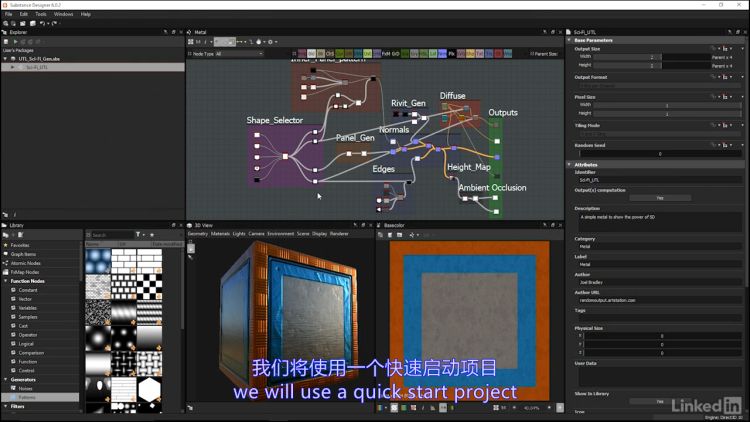Select the checkerboard pattern thumbnail
This screenshot has height=422, width=750.
(149, 287)
